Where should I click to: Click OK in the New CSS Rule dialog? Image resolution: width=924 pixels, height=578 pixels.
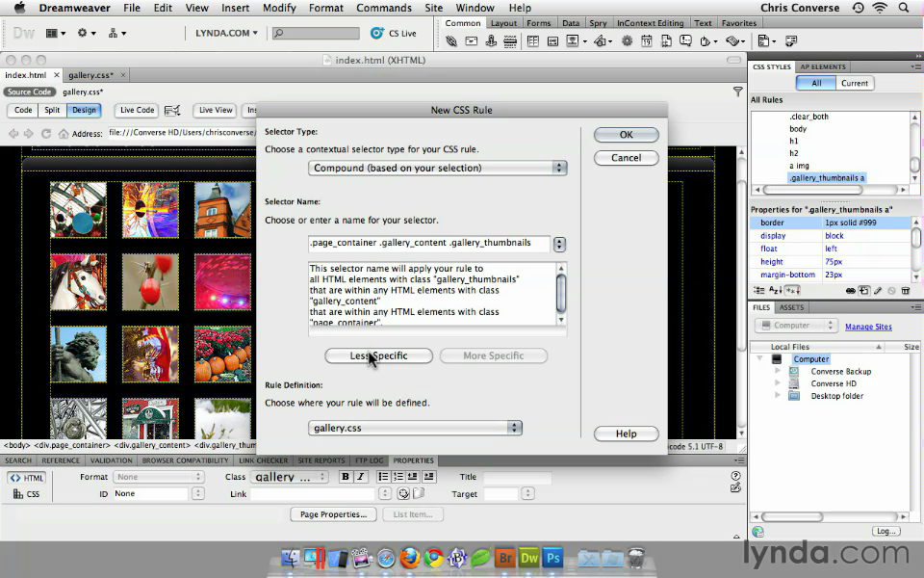[626, 135]
